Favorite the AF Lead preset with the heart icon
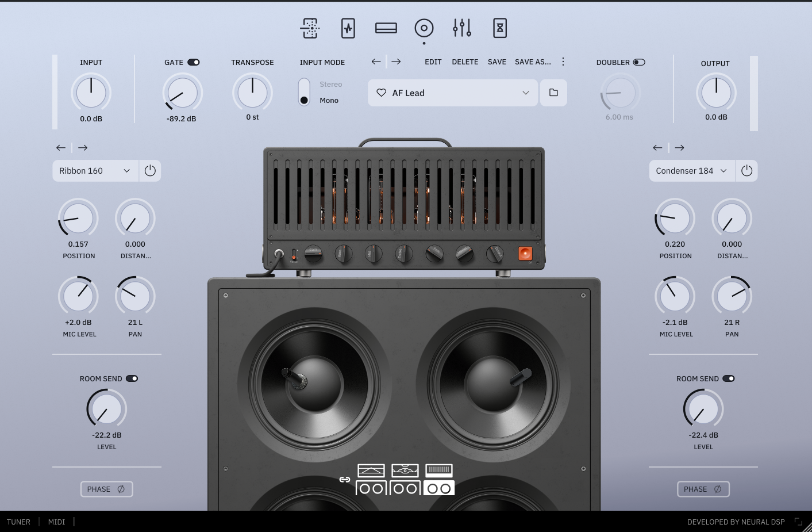The width and height of the screenshot is (812, 532). [381, 93]
